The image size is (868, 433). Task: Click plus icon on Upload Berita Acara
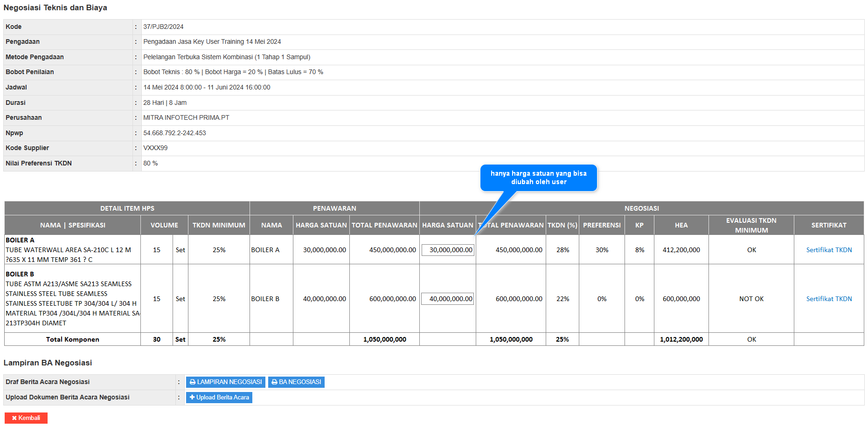coord(192,398)
